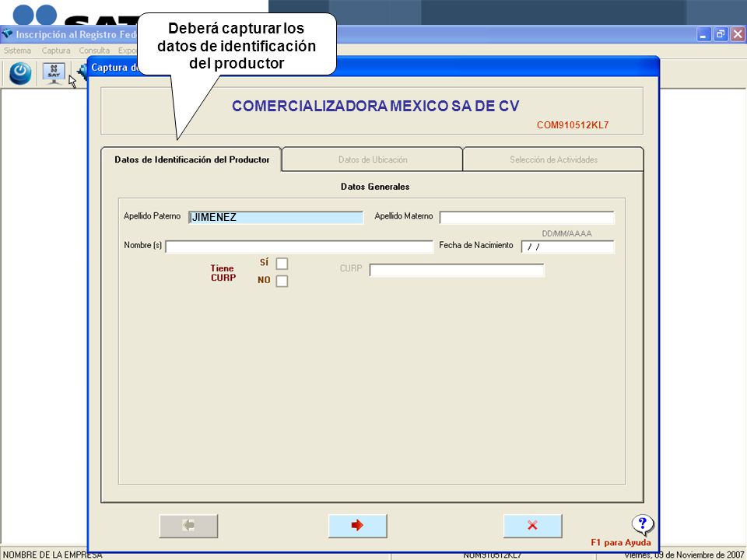
Task: Click COMERCIALIZADORA MEXICO SA DE CV heading
Action: coord(375,106)
